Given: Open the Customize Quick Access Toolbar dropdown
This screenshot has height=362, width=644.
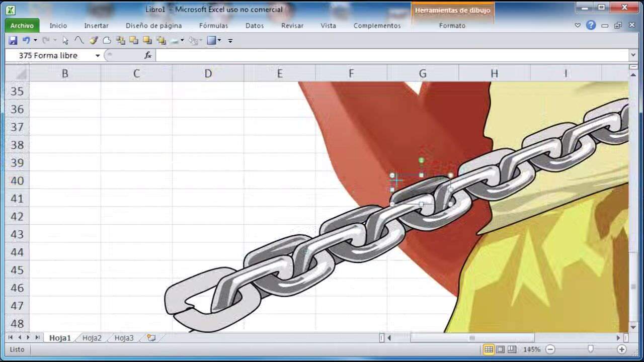Looking at the screenshot, I should [230, 41].
